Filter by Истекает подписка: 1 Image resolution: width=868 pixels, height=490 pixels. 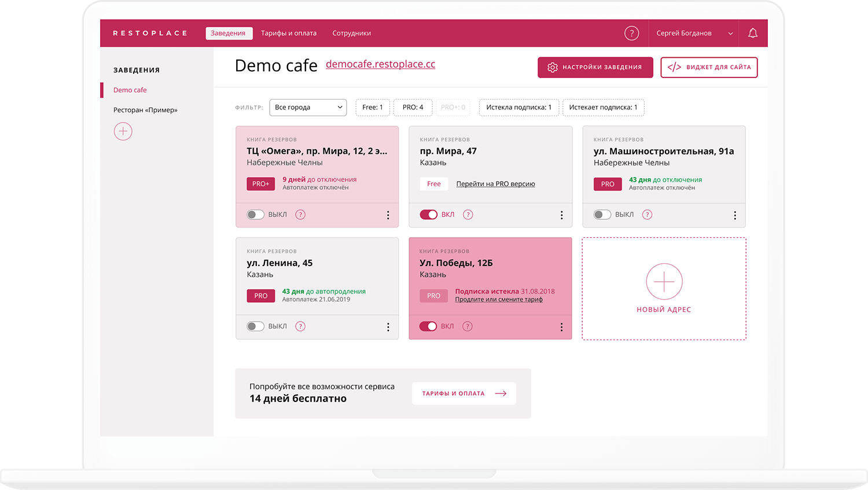click(603, 107)
